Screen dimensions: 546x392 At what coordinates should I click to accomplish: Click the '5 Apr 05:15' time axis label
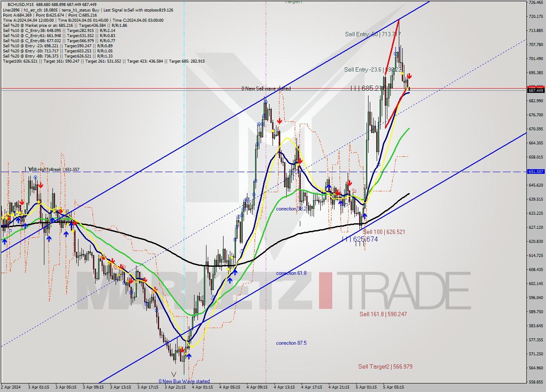point(393,388)
